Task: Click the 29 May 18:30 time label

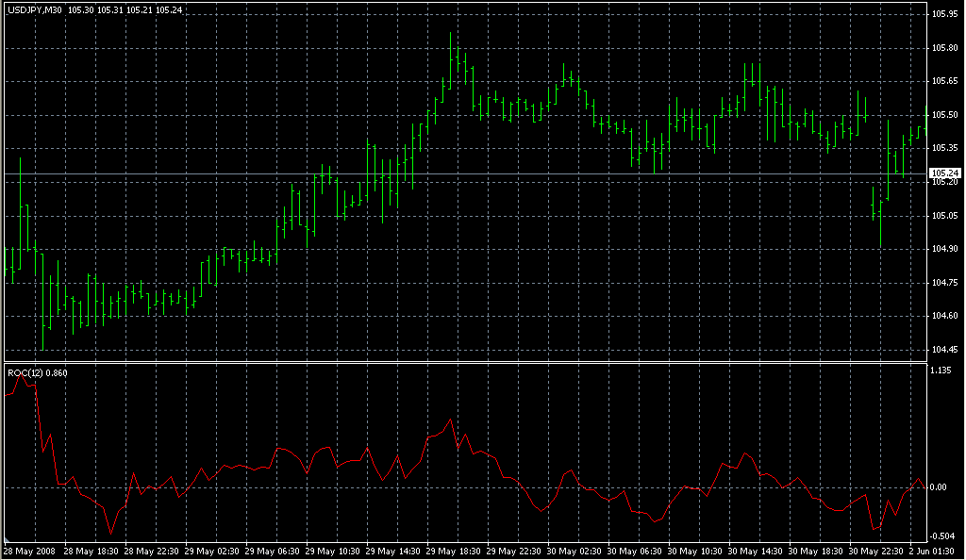Action: 452,551
